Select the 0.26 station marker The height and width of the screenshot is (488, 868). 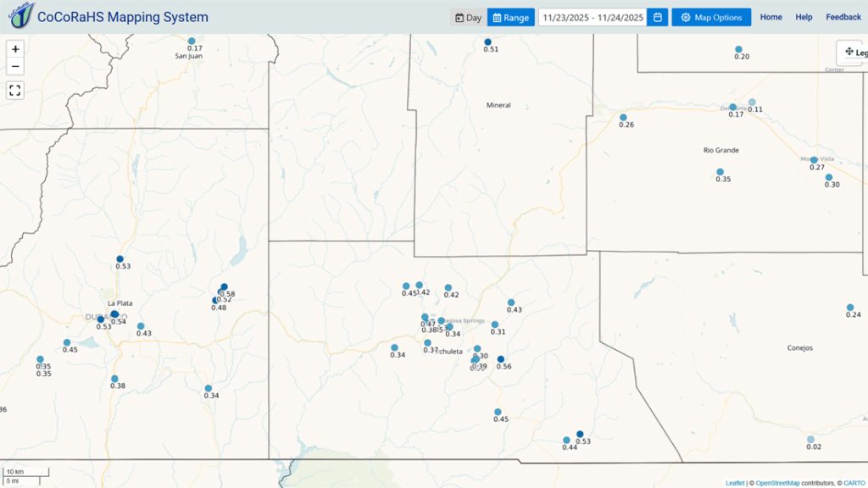(x=623, y=117)
